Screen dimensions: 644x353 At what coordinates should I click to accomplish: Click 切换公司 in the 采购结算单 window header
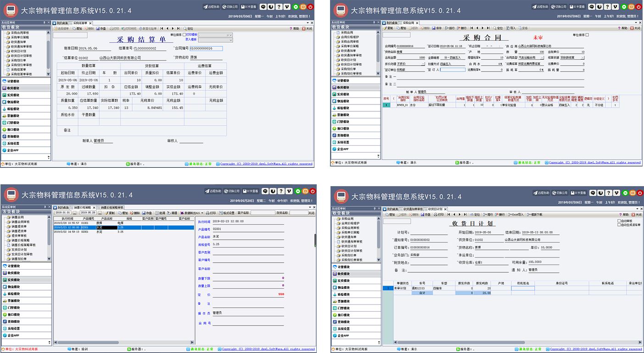231,7
